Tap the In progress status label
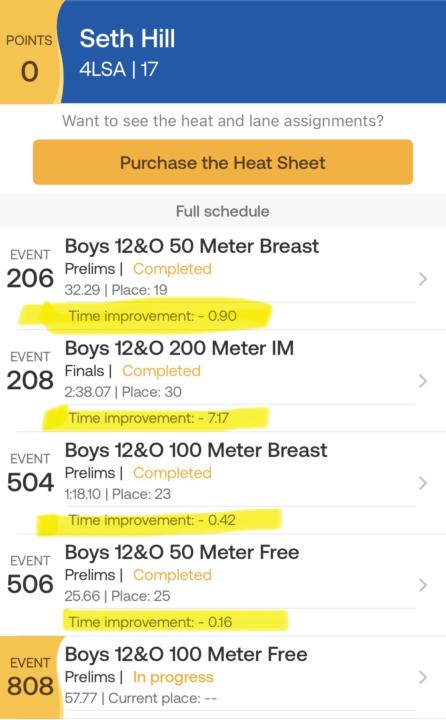 [x=173, y=677]
